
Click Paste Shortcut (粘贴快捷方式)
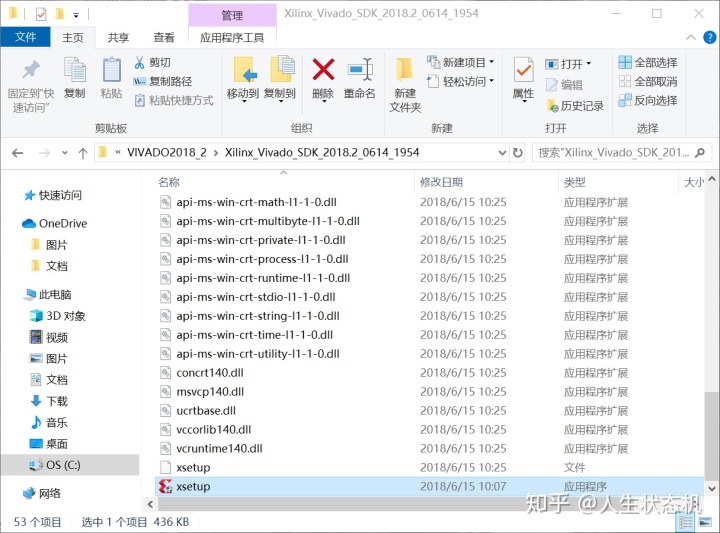pos(174,101)
